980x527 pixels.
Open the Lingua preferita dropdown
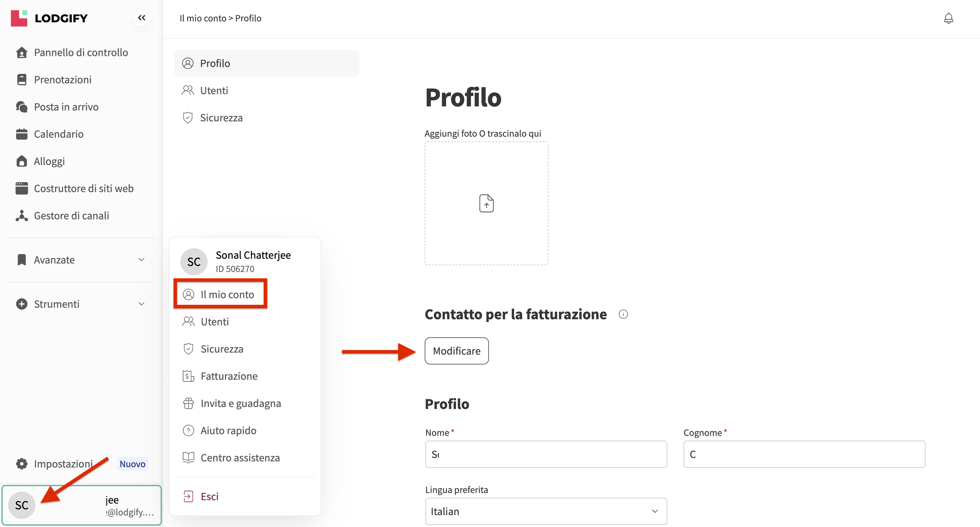(545, 511)
